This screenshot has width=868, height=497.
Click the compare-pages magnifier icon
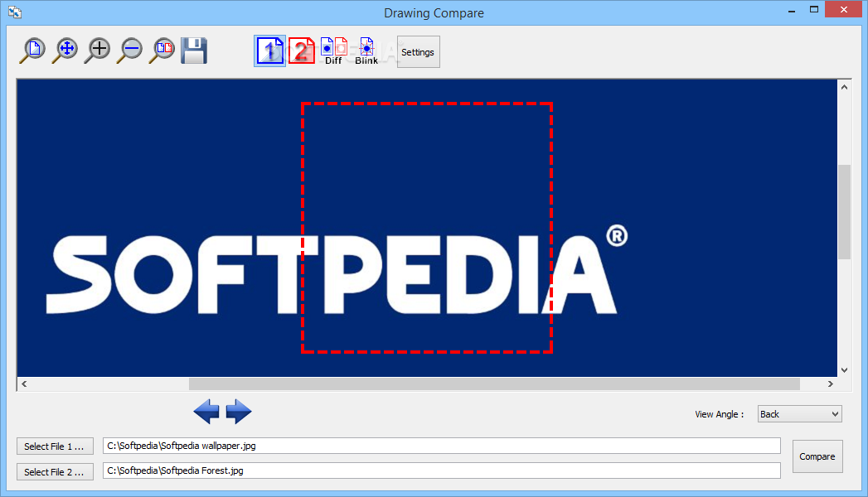pyautogui.click(x=162, y=51)
